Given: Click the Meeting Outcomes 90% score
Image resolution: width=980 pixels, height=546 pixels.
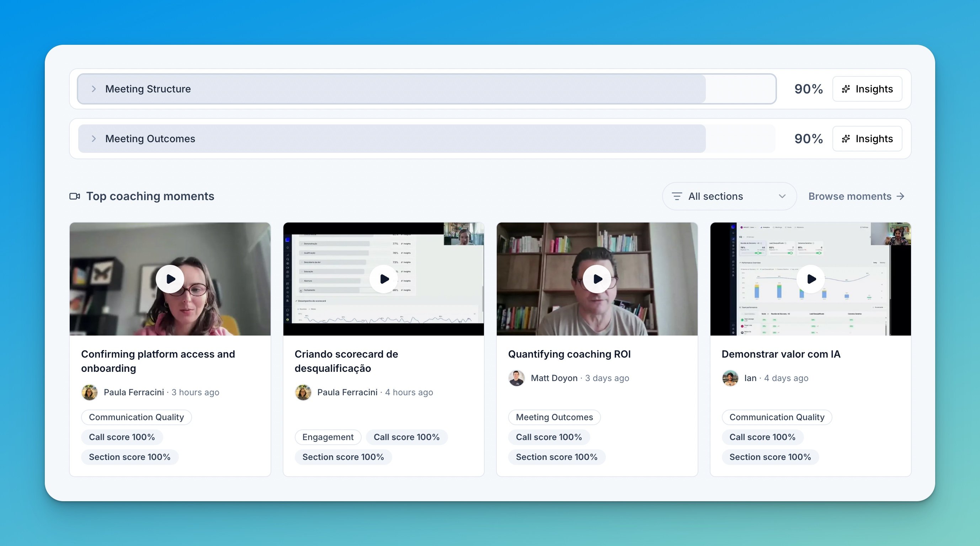Looking at the screenshot, I should 808,139.
